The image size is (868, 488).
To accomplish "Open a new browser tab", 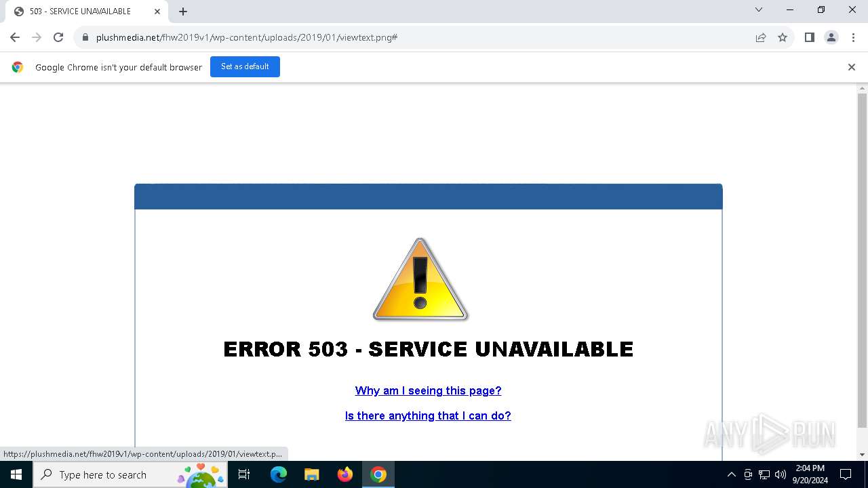I will click(x=183, y=12).
